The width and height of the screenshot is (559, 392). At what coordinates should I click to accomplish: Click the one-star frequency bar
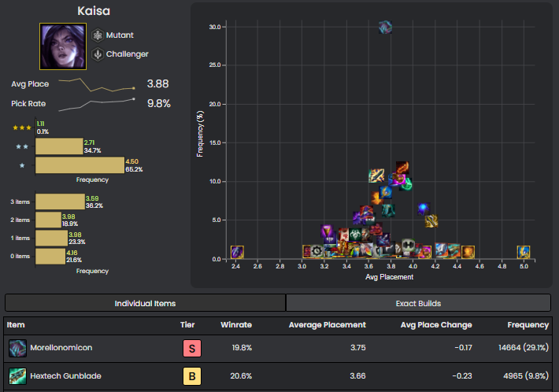[x=80, y=165]
